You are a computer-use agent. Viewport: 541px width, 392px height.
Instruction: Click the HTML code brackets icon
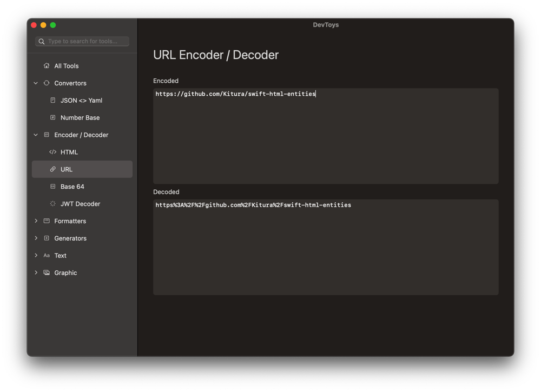[53, 152]
